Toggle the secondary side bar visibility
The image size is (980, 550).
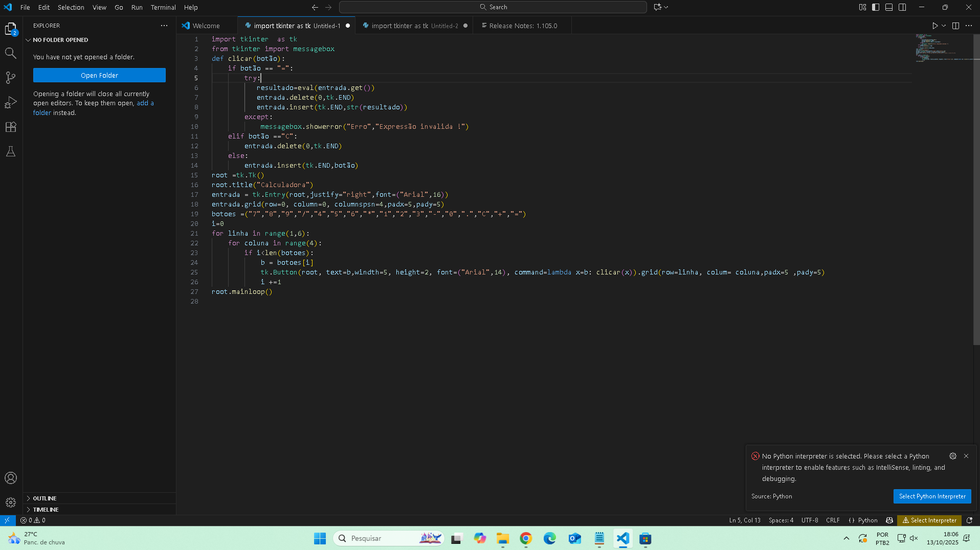pos(902,7)
